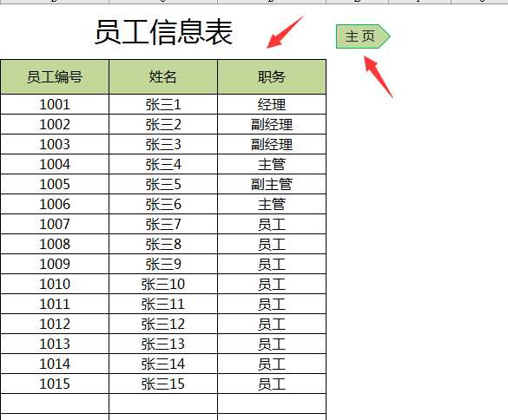Select the name cell 张三8
The height and width of the screenshot is (420, 508).
pyautogui.click(x=163, y=244)
